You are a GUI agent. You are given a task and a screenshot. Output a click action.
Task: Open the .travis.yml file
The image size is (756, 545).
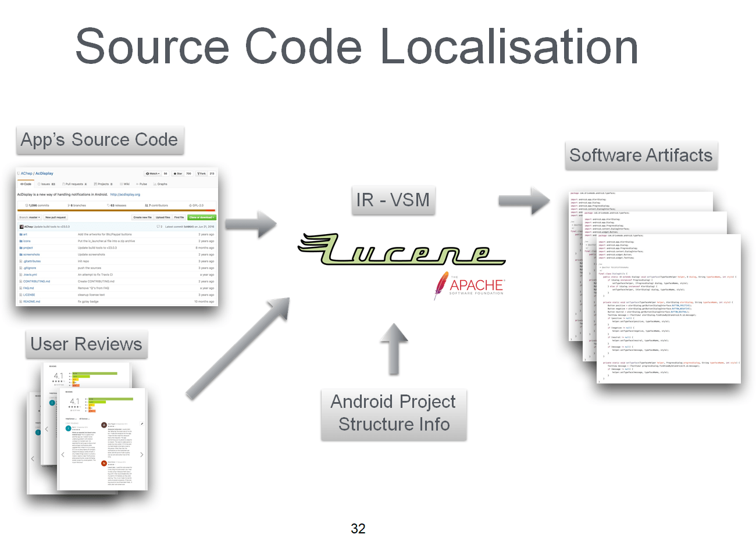point(30,275)
